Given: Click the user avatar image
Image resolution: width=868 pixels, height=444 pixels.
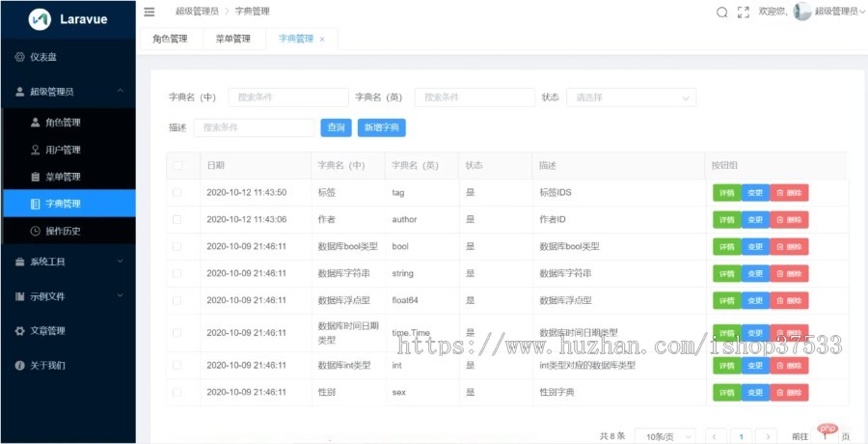Looking at the screenshot, I should click(802, 11).
